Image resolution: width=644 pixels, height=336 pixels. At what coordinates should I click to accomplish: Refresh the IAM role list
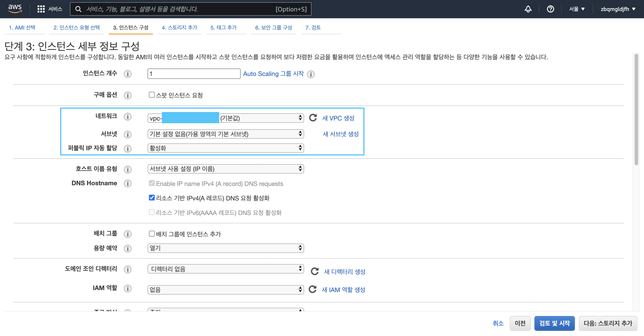313,289
